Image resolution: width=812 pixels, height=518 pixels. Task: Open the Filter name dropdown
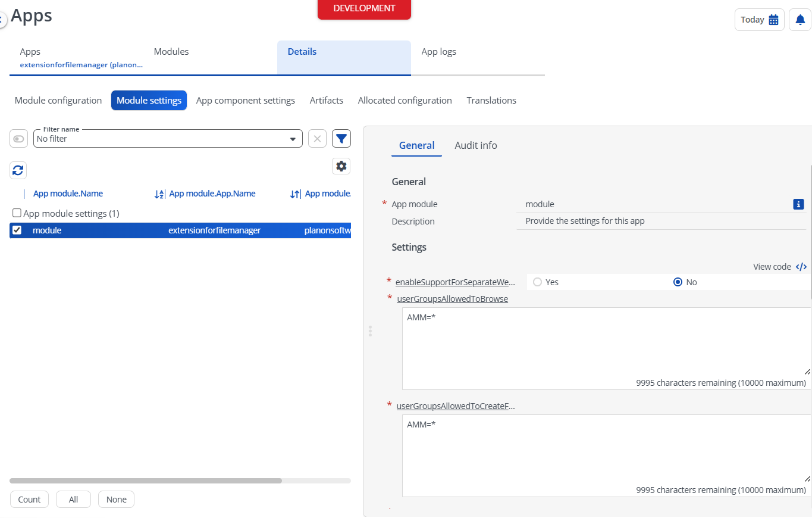(168, 139)
